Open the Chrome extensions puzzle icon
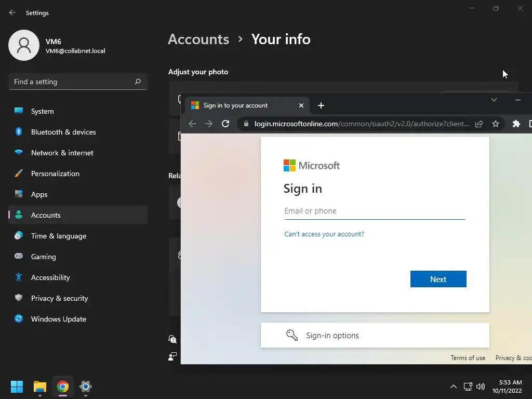Screen dimensions: 532x399 coord(516,124)
